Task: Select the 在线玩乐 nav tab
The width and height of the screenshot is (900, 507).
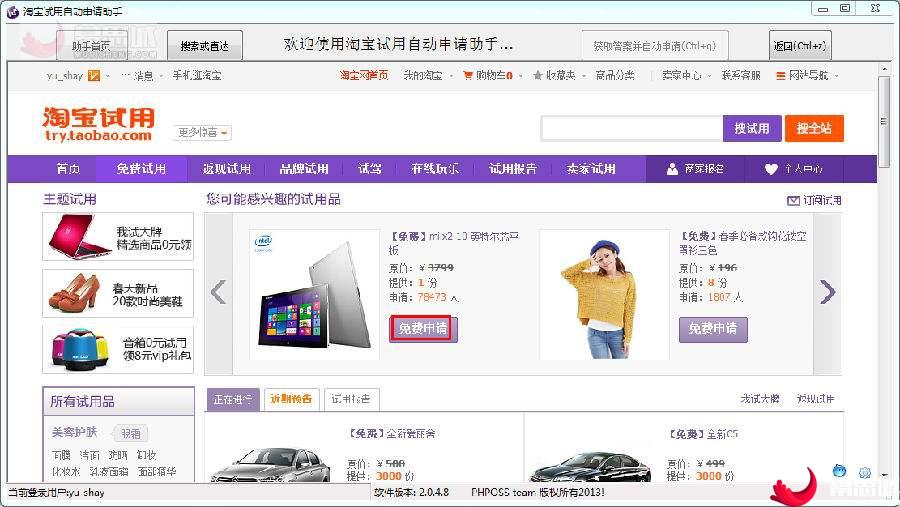Action: click(x=435, y=169)
